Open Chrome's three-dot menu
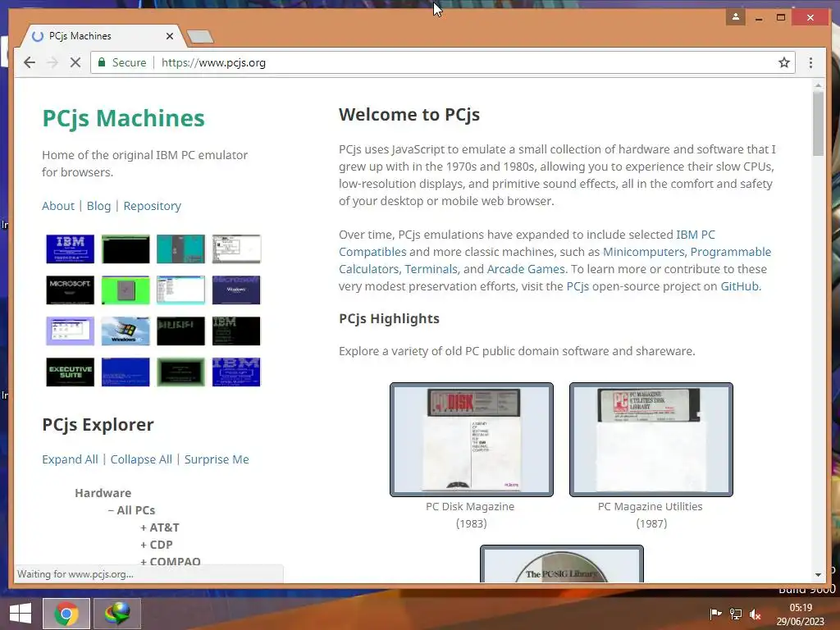The image size is (840, 630). click(810, 62)
